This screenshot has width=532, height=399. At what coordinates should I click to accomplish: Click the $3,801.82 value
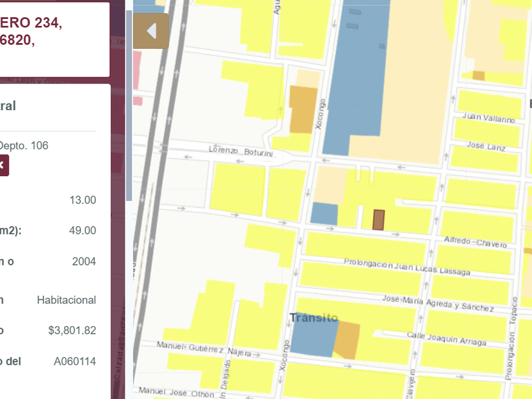point(72,330)
